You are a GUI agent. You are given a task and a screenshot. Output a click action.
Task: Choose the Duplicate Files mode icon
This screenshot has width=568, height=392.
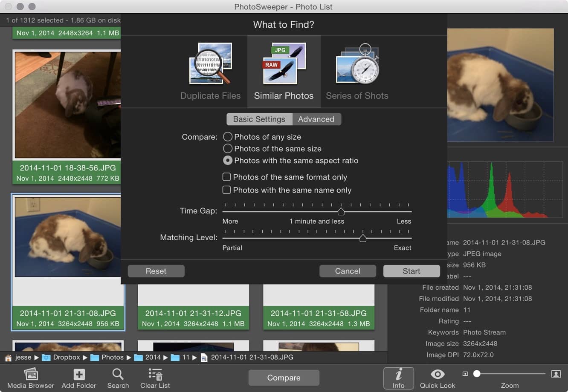(210, 64)
